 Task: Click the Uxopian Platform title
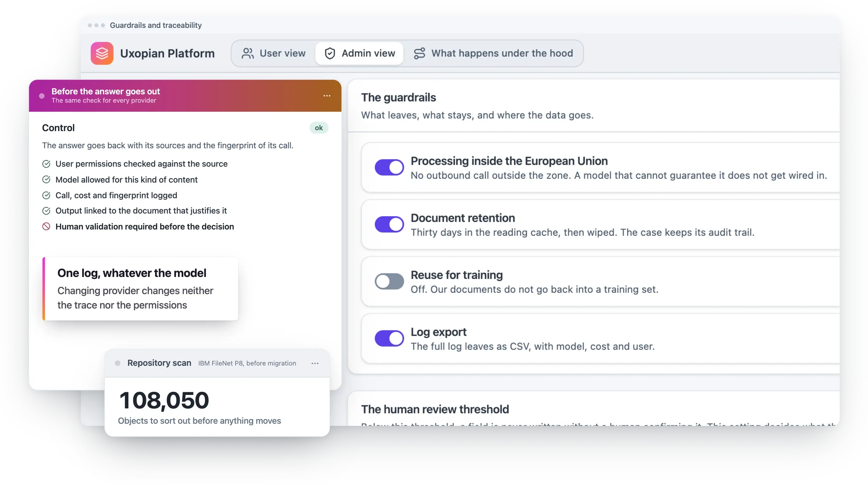pos(168,53)
